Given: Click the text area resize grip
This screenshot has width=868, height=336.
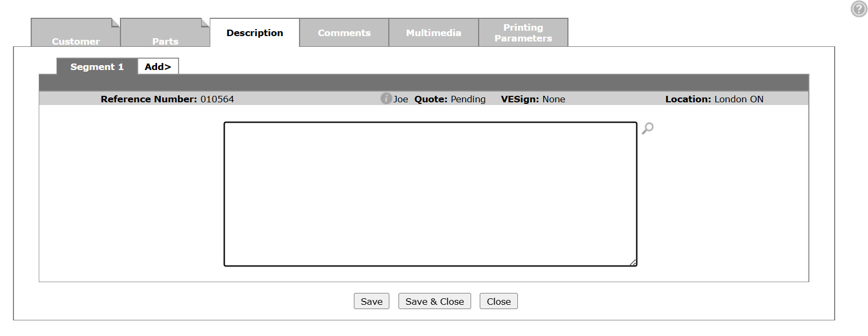Looking at the screenshot, I should point(633,262).
